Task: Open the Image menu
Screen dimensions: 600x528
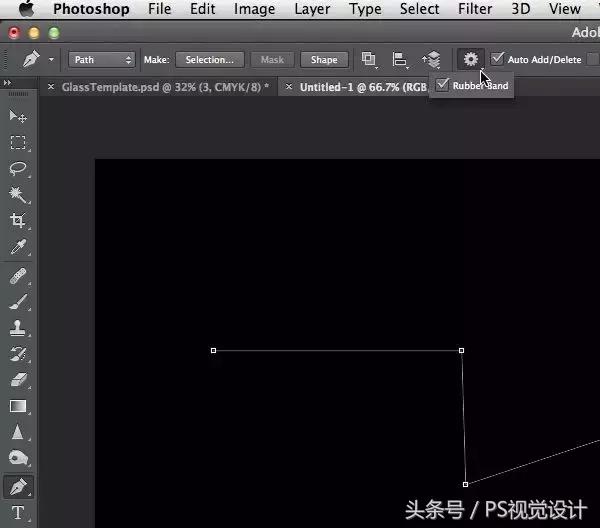Action: click(x=254, y=9)
